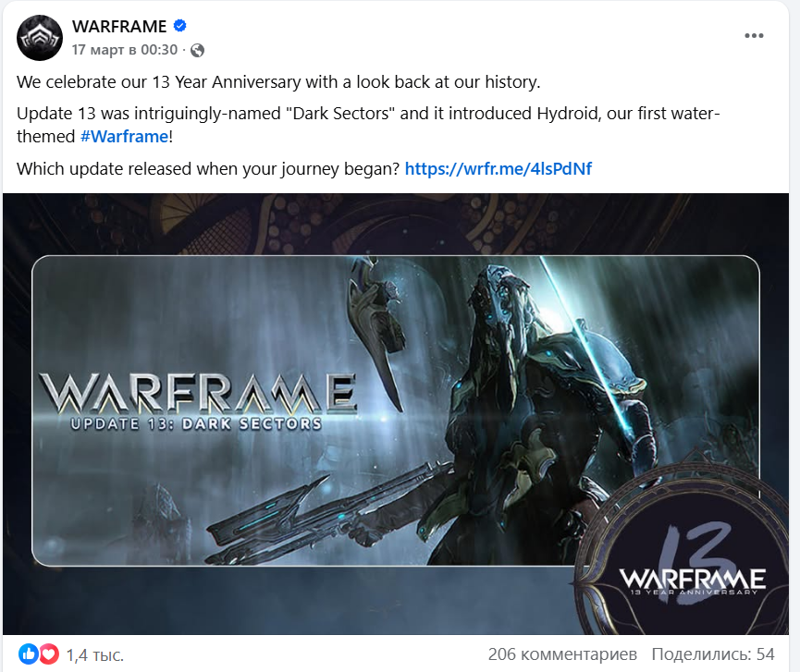The image size is (800, 672).
Task: Open the #Warframe hashtag link
Action: (x=125, y=137)
